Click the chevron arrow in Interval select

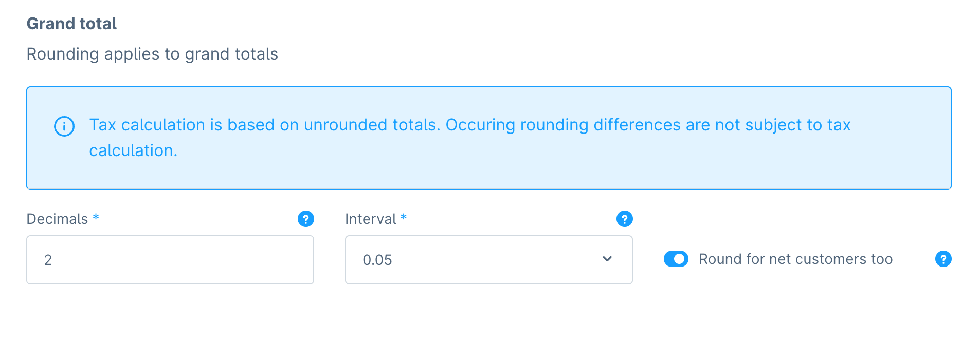coord(607,259)
